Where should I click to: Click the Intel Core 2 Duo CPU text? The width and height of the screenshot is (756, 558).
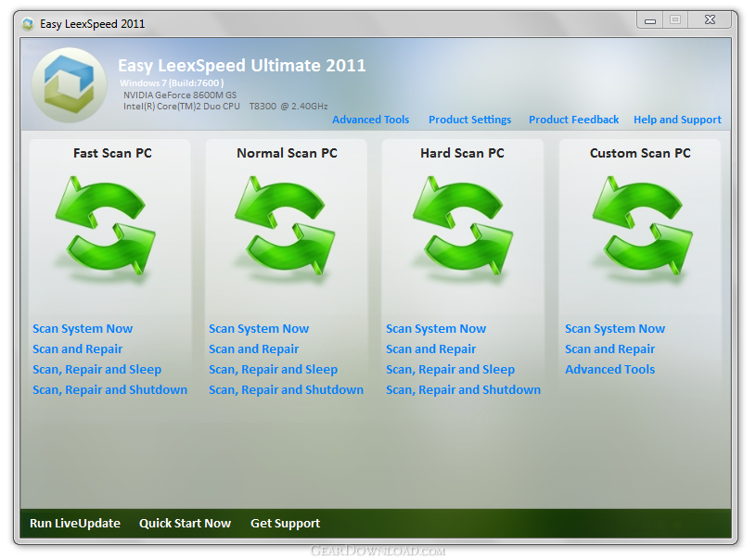(225, 107)
